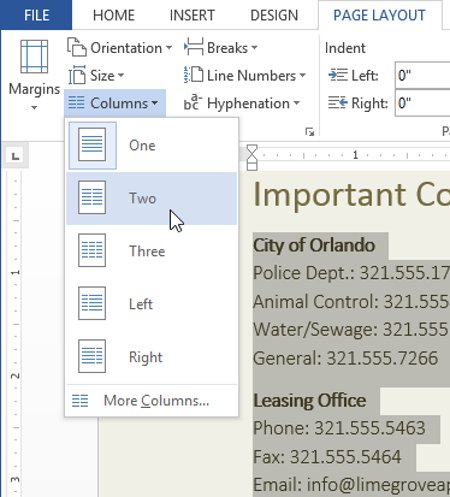450x497 pixels.
Task: Choose the Right column layout
Action: point(152,357)
